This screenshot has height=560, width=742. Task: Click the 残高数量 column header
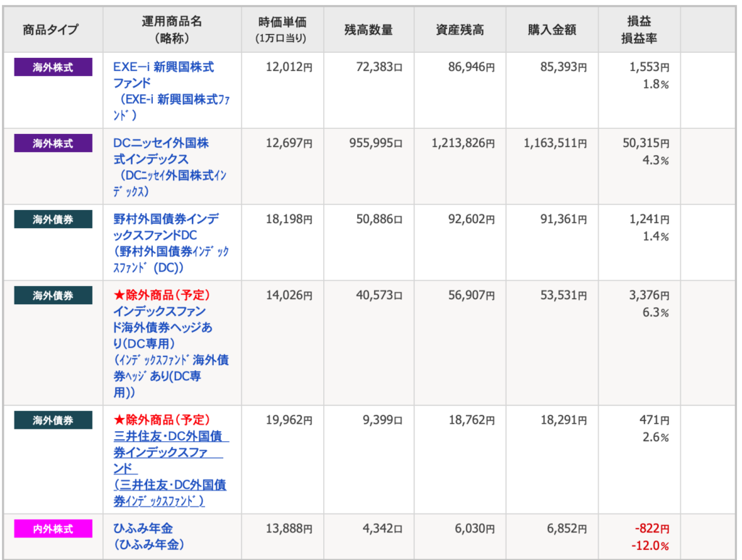[x=369, y=30]
